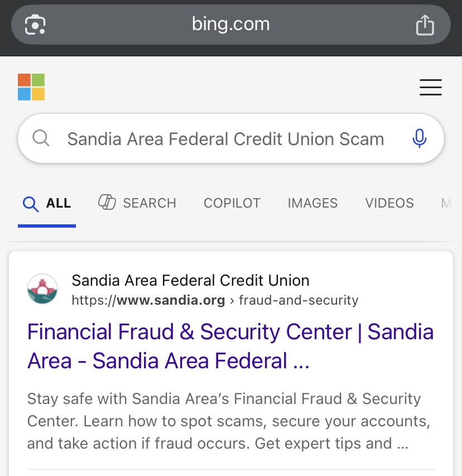Start voice search with microphone icon

pos(420,138)
